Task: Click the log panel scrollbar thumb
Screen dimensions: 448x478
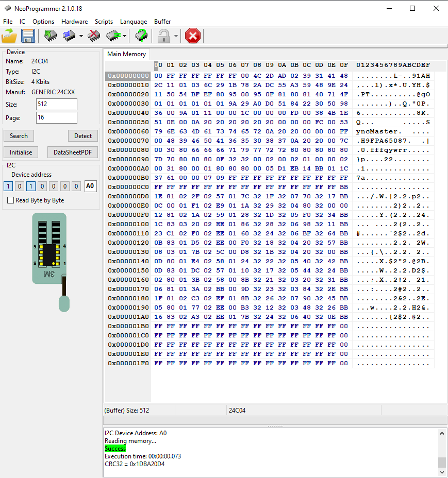Action: 442,462
